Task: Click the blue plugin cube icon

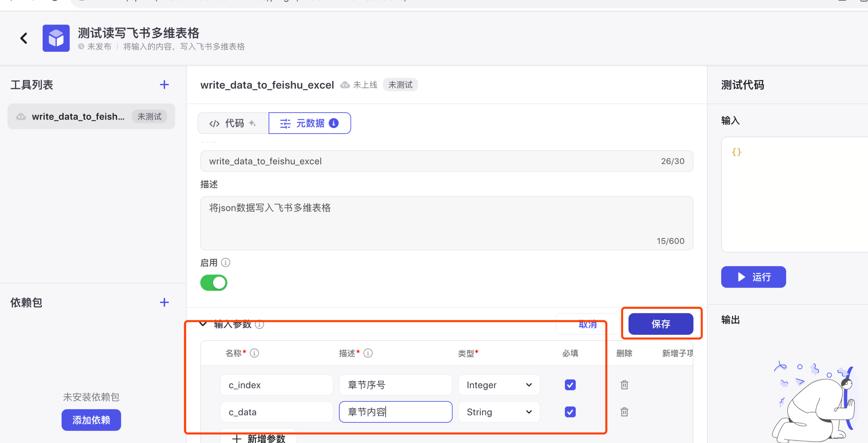Action: pos(56,38)
